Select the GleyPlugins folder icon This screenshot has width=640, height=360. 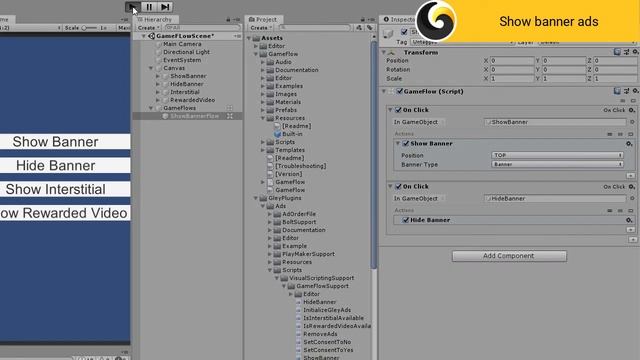click(263, 198)
